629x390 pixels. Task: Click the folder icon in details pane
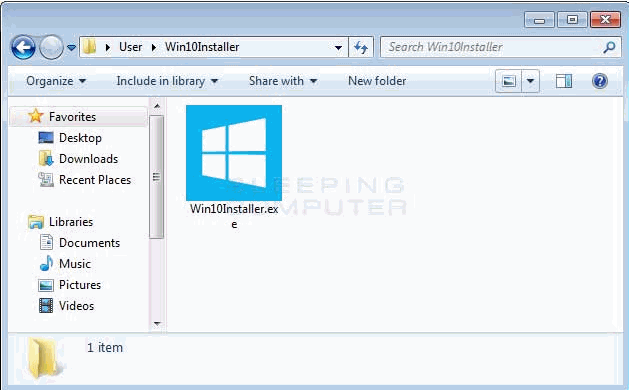coord(45,358)
